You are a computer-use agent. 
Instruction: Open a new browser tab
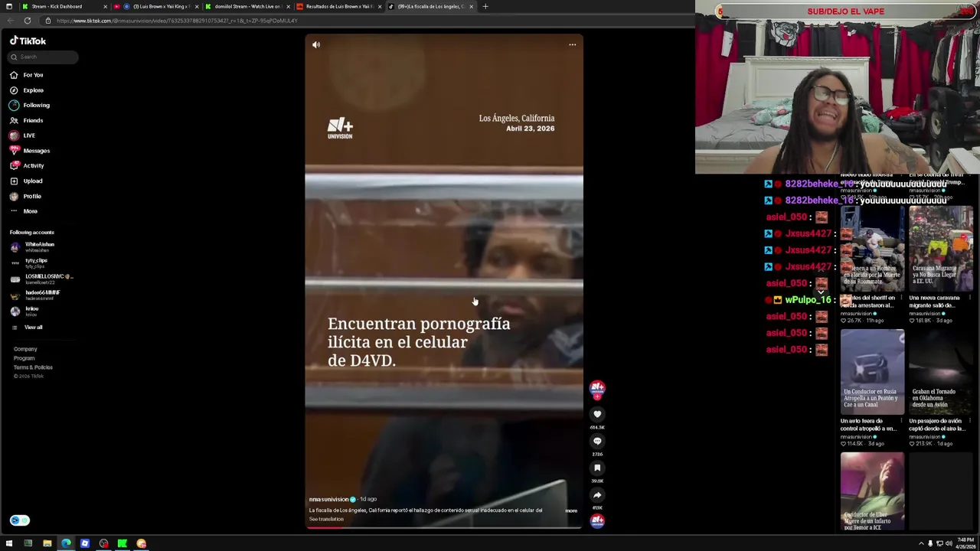pyautogui.click(x=485, y=6)
